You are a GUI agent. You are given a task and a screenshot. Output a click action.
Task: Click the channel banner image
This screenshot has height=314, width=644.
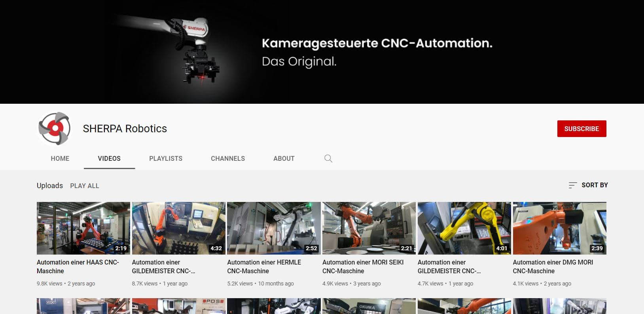click(x=322, y=52)
